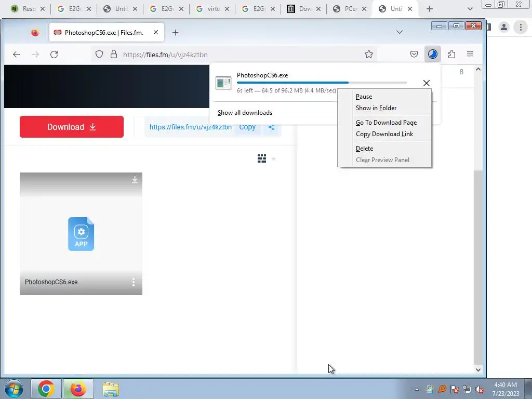Viewport: 532px width, 399px height.
Task: Click the PhotoshopCS6.exe download file icon
Action: [x=223, y=83]
